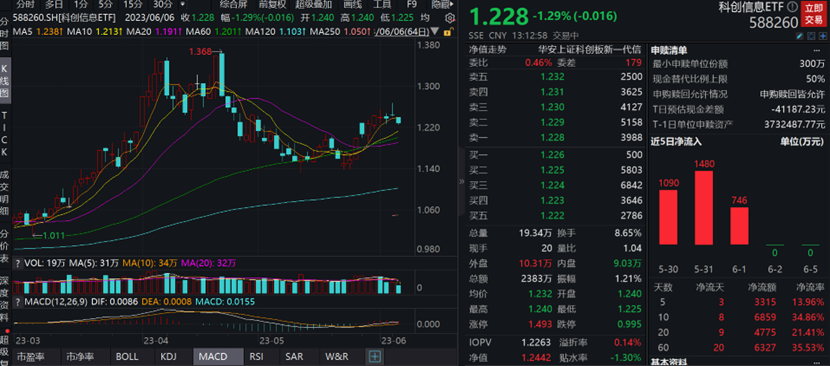This screenshot has width=830, height=366.
Task: Click the 近5日净流入 section header
Action: coord(676,141)
